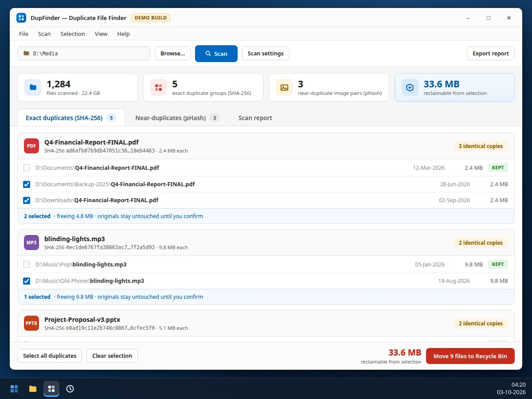Toggle checkbox for D:\Documents\Q4-Financial-Report-FINAL.pdf
The height and width of the screenshot is (399, 532).
[27, 168]
